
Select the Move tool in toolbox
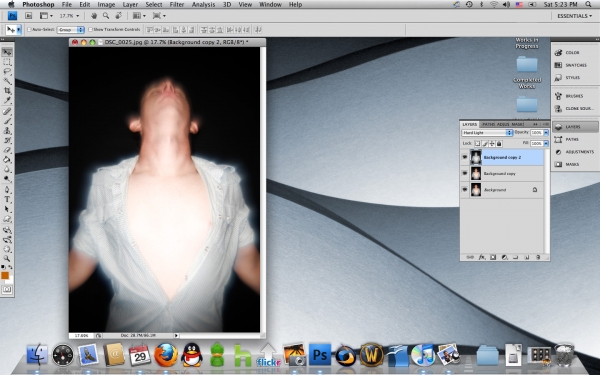[x=7, y=52]
